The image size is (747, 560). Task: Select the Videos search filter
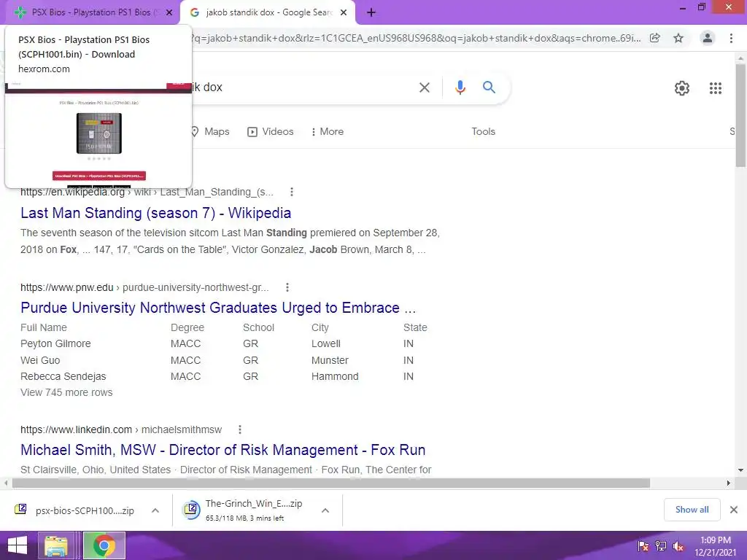271,131
